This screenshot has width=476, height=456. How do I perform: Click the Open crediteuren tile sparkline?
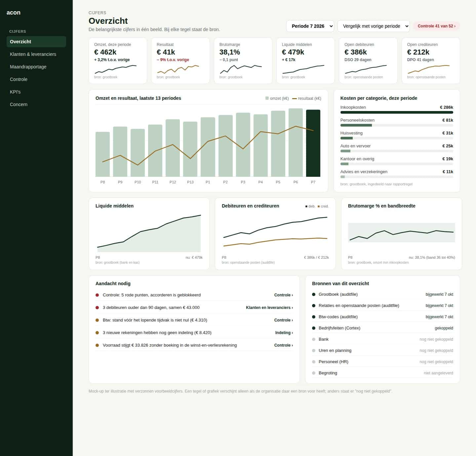[428, 69]
